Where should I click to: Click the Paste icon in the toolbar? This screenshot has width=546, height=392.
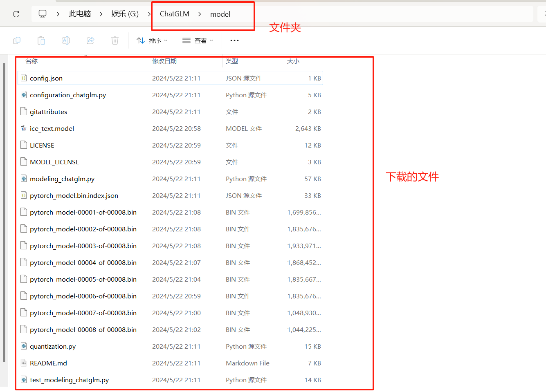click(x=41, y=40)
